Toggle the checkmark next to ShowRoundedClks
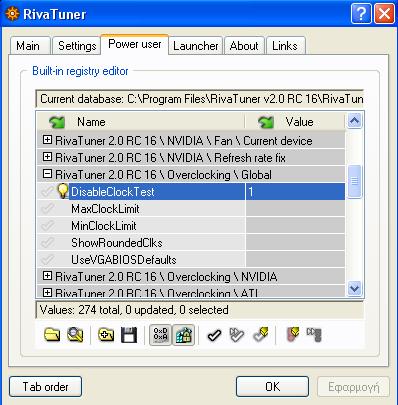Viewport: 398px width, 405px height. tap(47, 243)
